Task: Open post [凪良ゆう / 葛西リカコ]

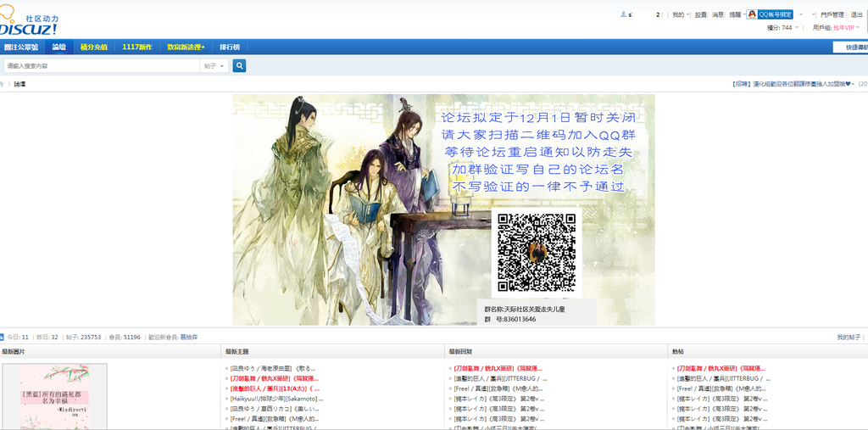Action: click(276, 409)
